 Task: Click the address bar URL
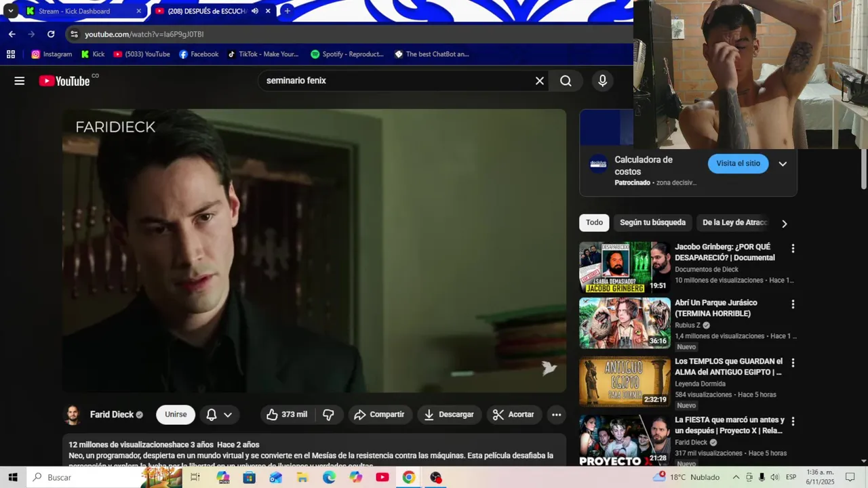[144, 34]
